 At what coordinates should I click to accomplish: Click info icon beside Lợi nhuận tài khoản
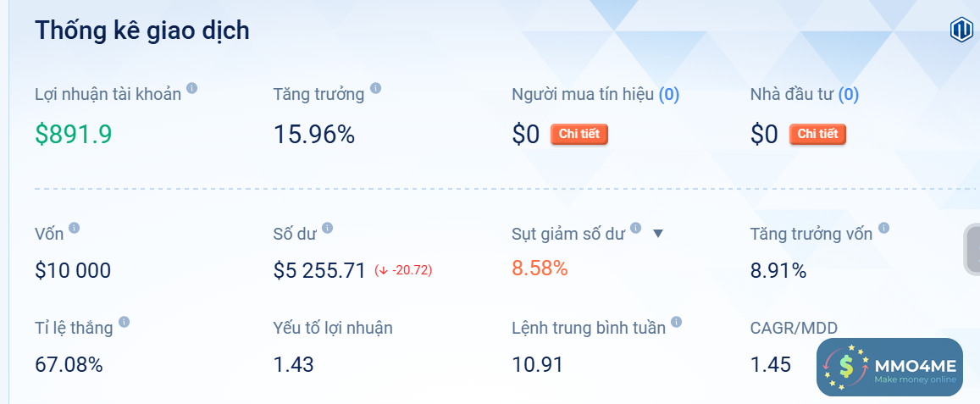(x=192, y=87)
